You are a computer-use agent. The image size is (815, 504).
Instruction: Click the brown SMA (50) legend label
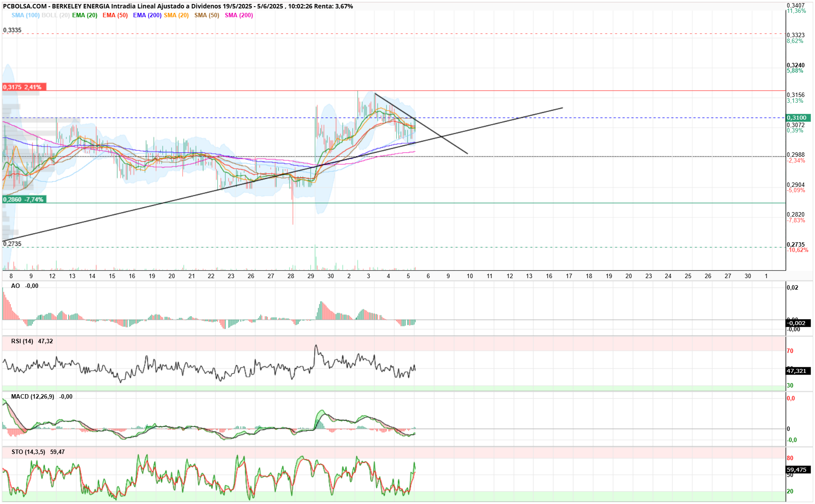pos(207,15)
